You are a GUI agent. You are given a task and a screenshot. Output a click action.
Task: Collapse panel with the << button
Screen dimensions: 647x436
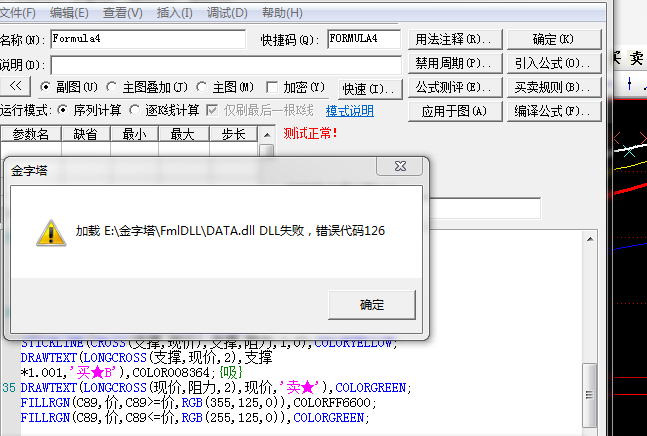(x=15, y=86)
